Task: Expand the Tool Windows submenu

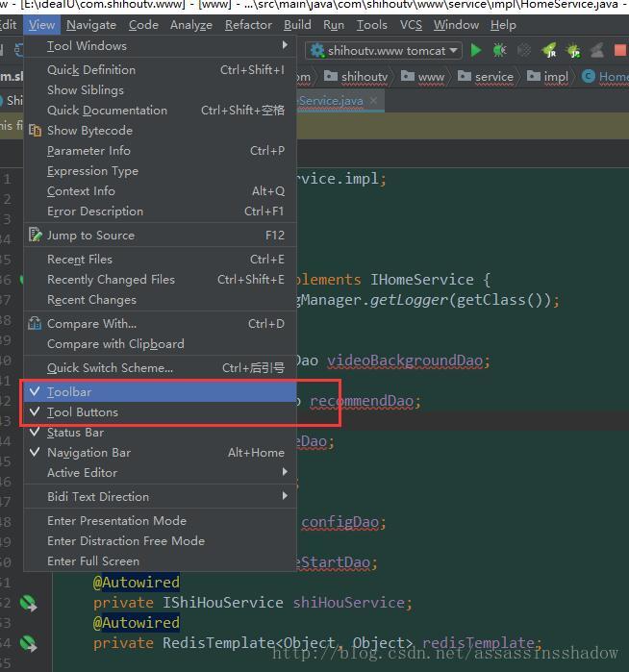Action: [161, 46]
